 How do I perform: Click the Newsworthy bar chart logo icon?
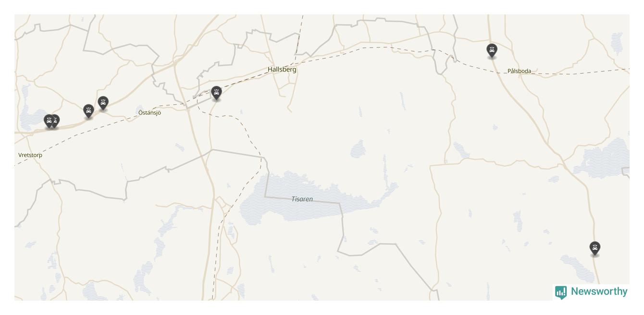[x=561, y=292]
